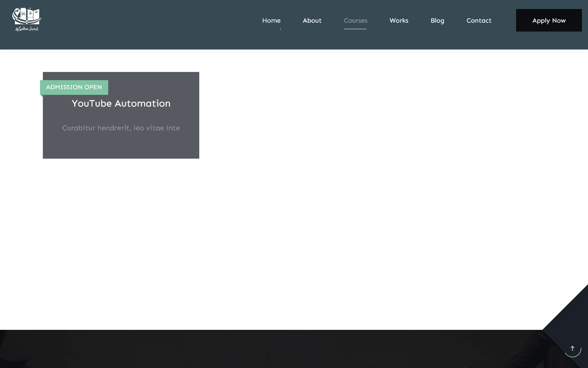Open the Works menu item

click(x=399, y=20)
